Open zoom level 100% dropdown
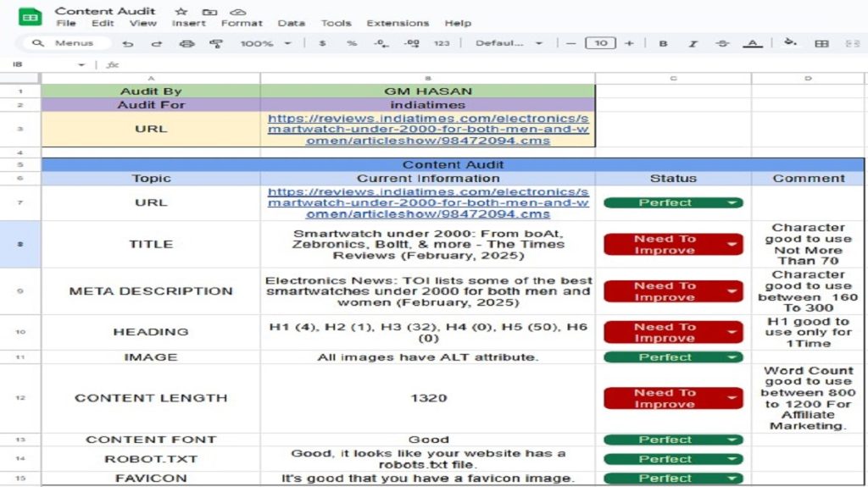 click(x=265, y=43)
